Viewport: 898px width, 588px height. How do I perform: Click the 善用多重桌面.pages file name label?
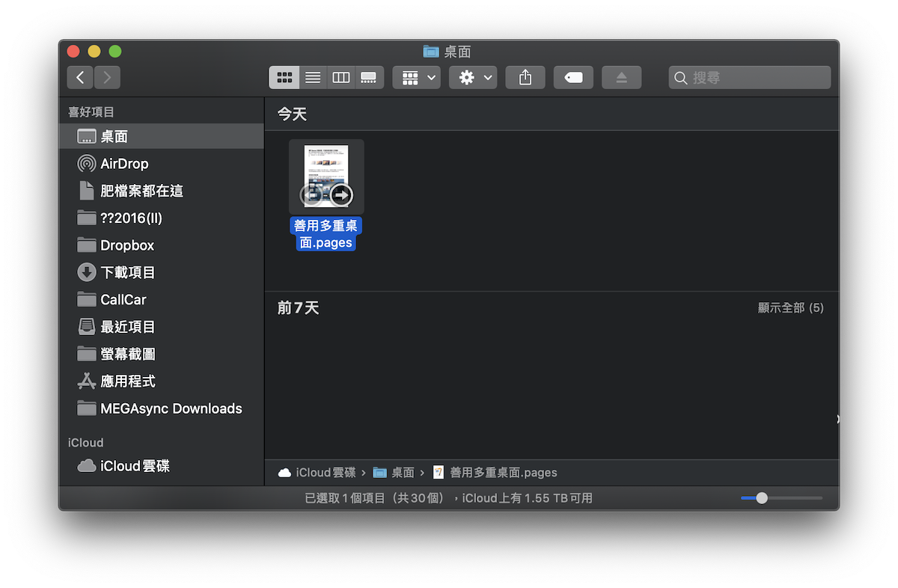point(326,234)
